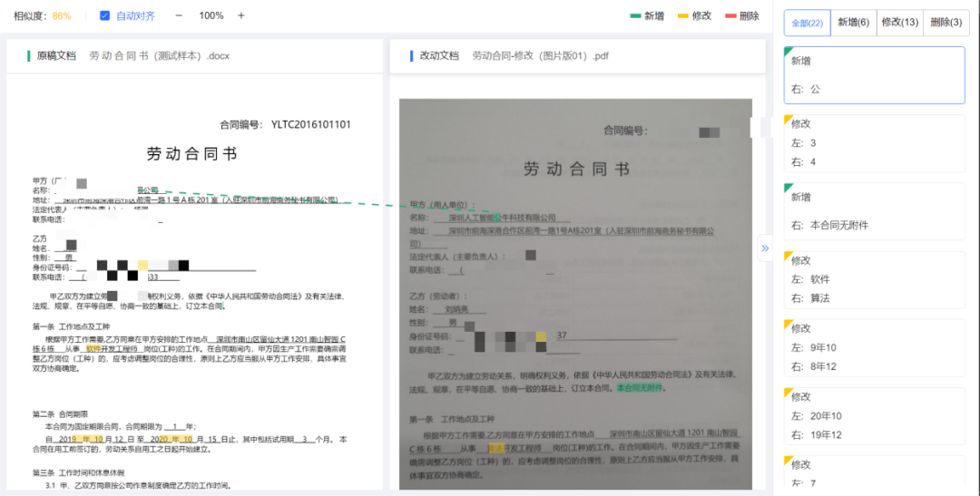Select the 全部(22) tab
The image size is (980, 496).
coord(807,23)
